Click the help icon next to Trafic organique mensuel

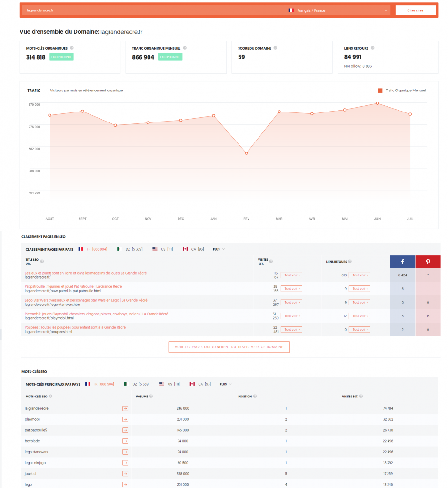point(185,48)
